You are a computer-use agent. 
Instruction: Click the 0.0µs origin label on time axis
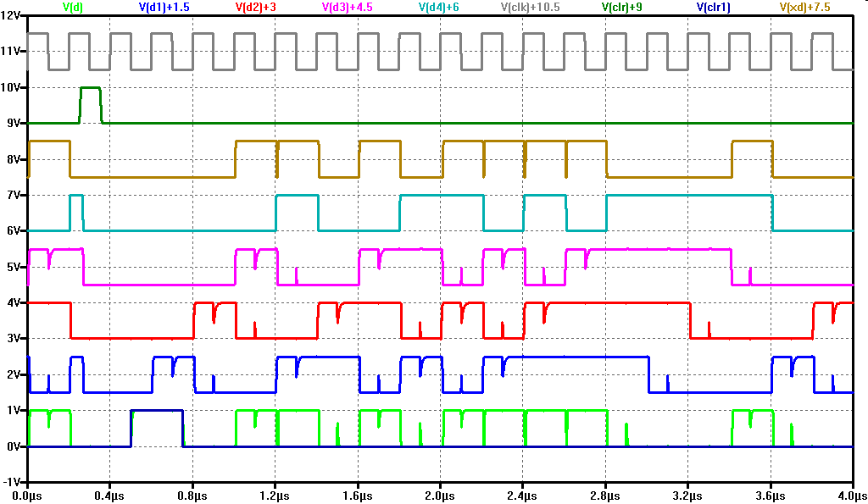28,494
